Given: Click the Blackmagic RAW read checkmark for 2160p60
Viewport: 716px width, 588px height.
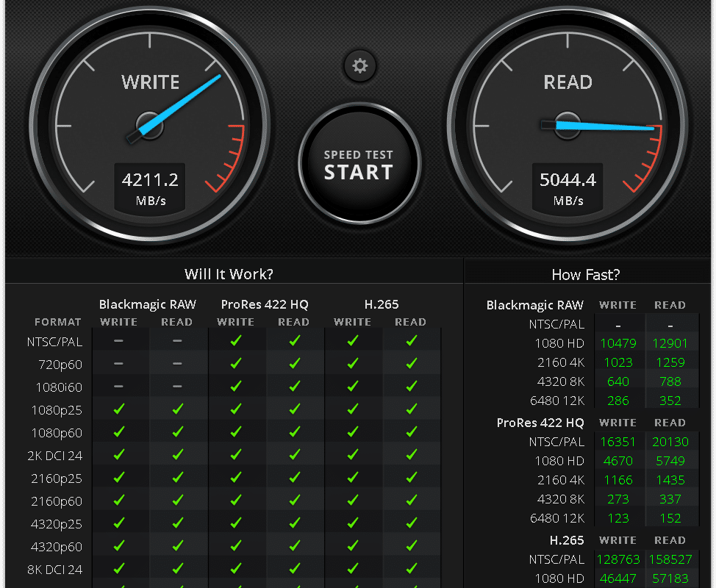Looking at the screenshot, I should [177, 500].
